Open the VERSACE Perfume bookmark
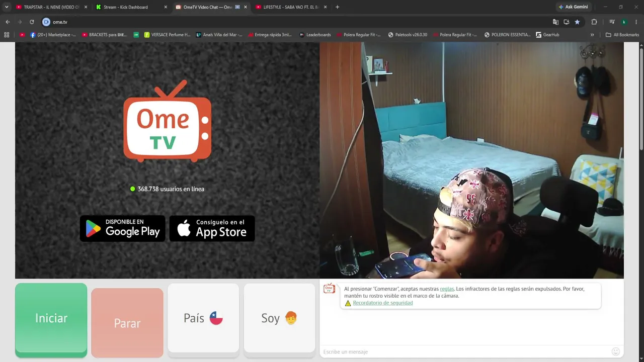Viewport: 644px width, 362px height. [168, 35]
